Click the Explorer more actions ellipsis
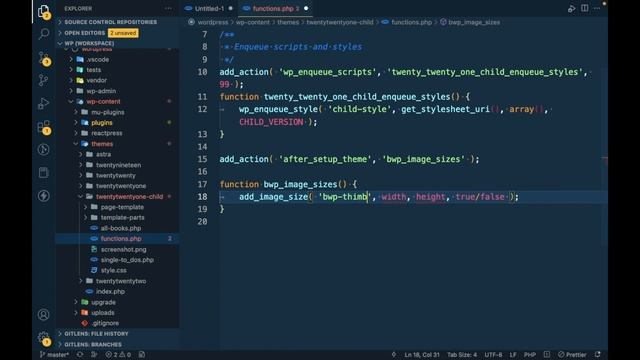Screen dimensions: 640x360 [x=169, y=8]
